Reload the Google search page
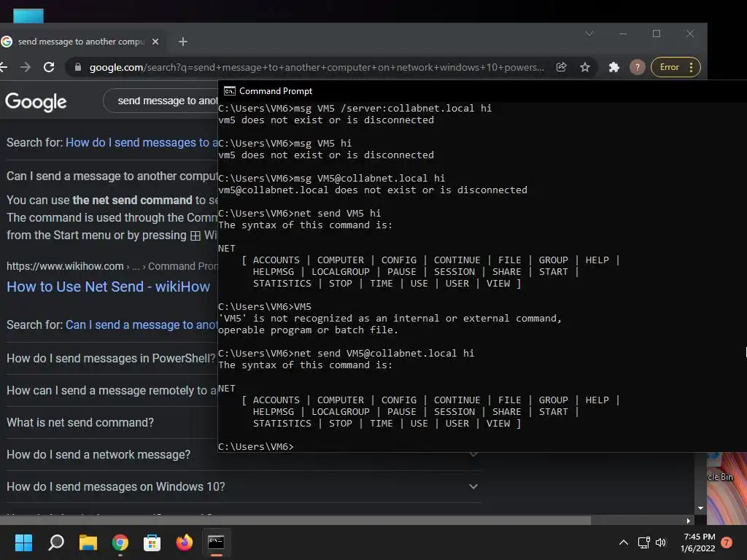 click(x=49, y=67)
